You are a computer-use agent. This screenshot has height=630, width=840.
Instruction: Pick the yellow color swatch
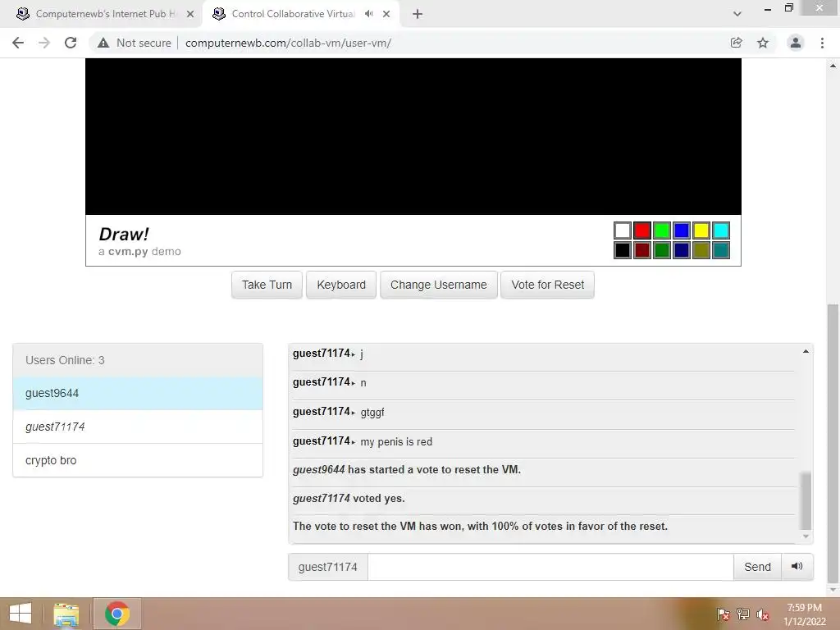[x=701, y=231]
